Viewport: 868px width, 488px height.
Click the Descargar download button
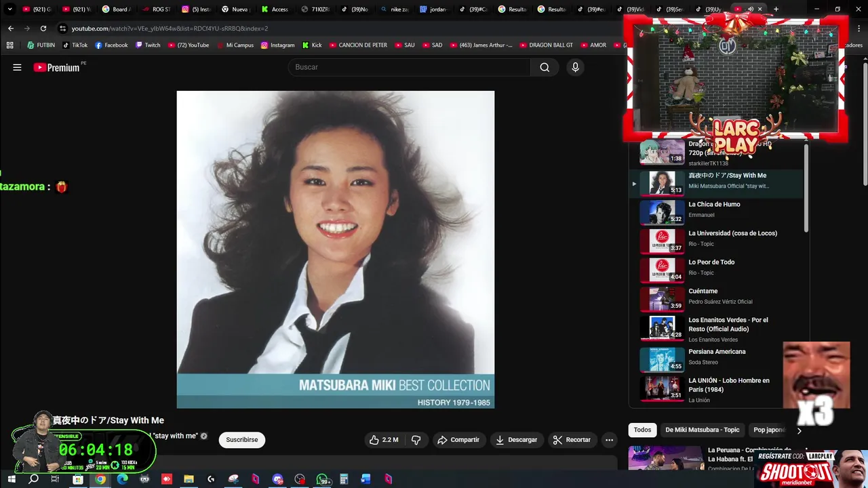coord(516,440)
